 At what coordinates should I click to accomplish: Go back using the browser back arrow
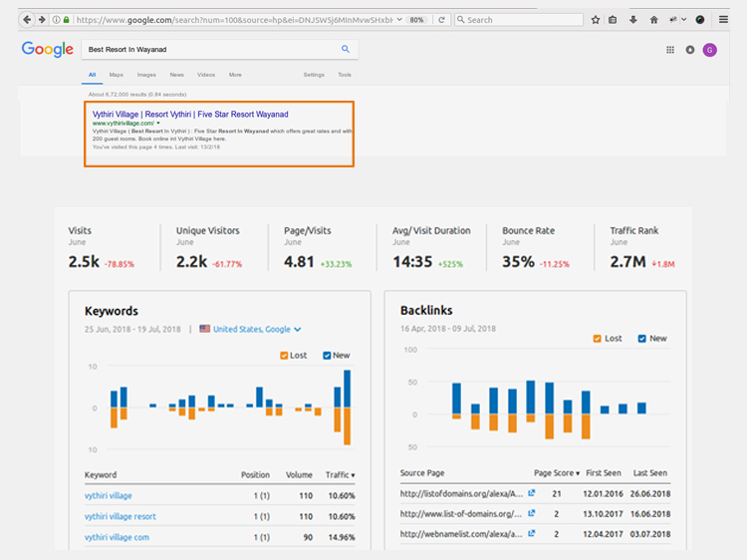[x=27, y=20]
